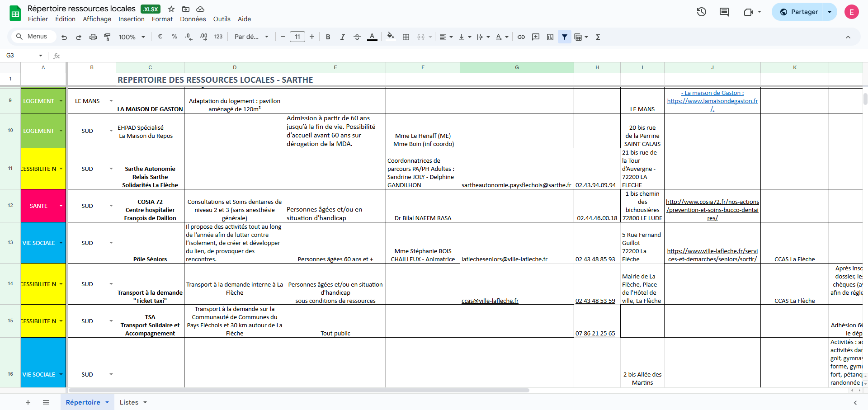The image size is (868, 410).
Task: Open the SANTE category dropdown in row 12
Action: pyautogui.click(x=61, y=206)
